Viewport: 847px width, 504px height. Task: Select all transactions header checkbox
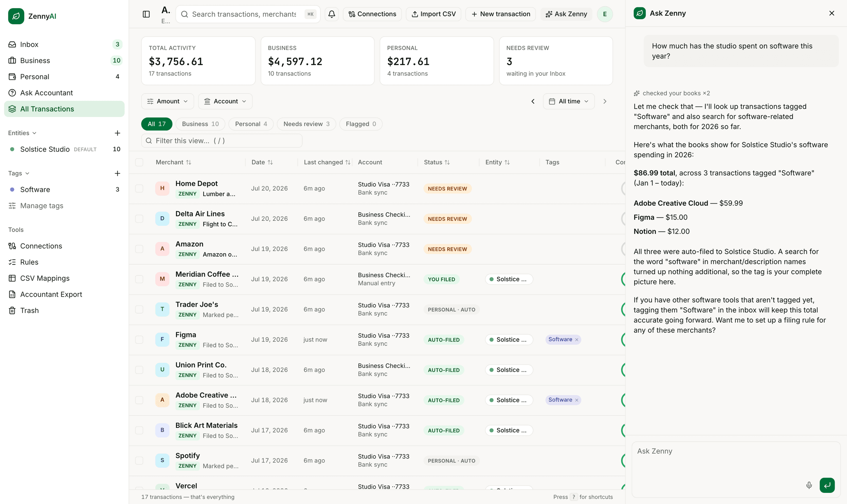139,162
